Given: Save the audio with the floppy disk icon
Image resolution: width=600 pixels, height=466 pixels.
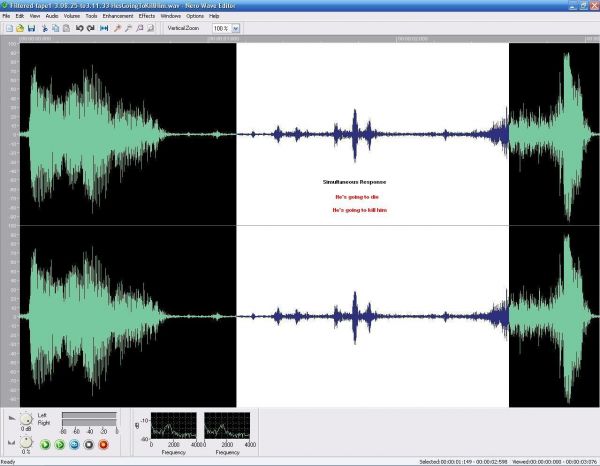Looking at the screenshot, I should pyautogui.click(x=31, y=28).
